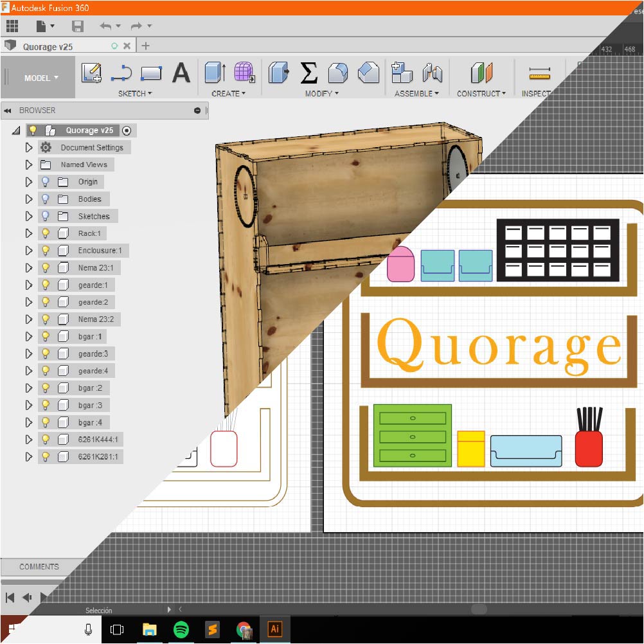This screenshot has width=644, height=644.
Task: Hide the gearde:1 component
Action: [x=46, y=285]
